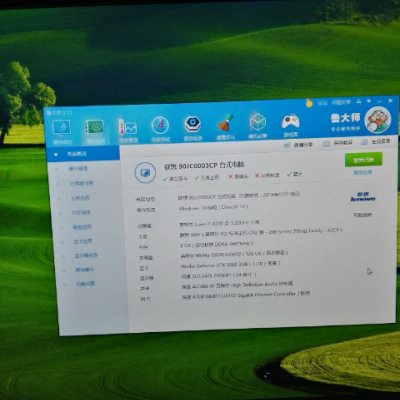Click the generate report label
This screenshot has width=400, height=400.
380,141
